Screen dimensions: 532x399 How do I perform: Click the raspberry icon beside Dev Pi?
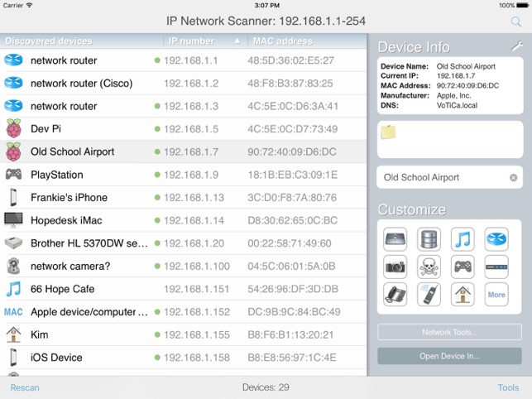tap(13, 128)
